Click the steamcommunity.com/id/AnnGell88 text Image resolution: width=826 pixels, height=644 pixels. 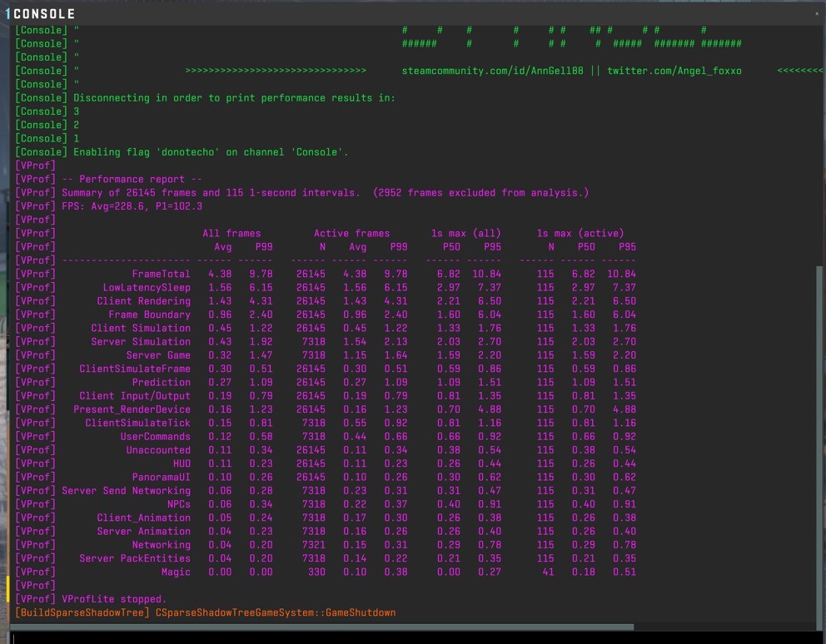coord(493,71)
